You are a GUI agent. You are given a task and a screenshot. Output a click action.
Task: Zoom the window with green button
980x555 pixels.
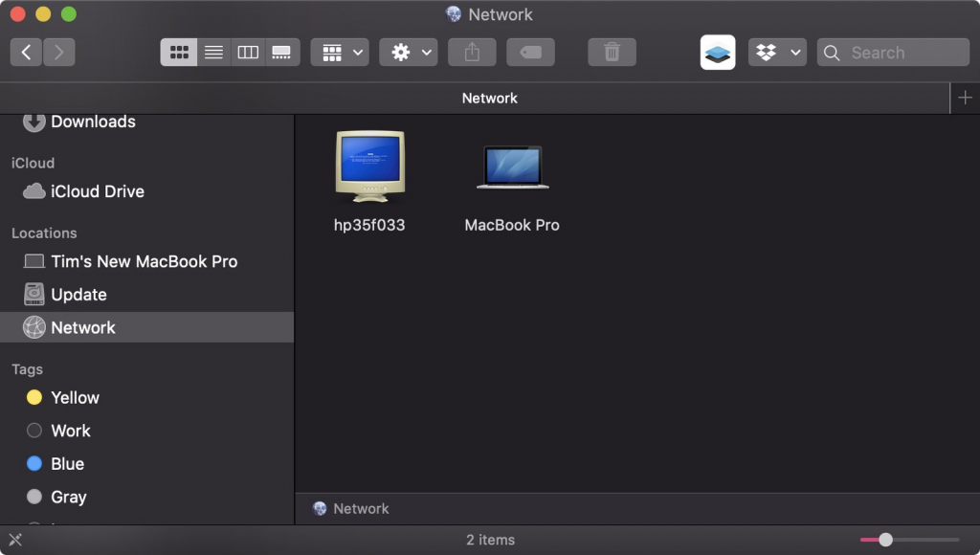coord(69,14)
